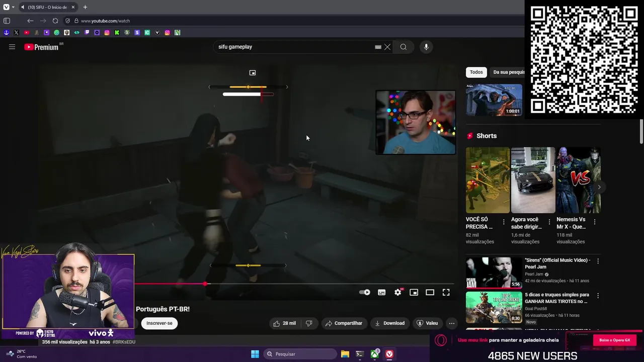Screen dimensions: 644x362
Task: Open the Pearl Jam channel name
Action: 534,275
